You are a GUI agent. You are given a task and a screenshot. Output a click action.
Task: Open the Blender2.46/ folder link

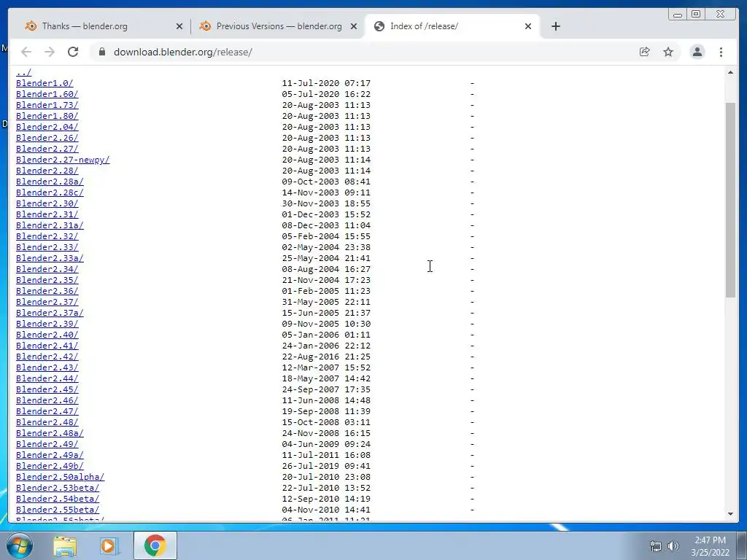pos(47,401)
